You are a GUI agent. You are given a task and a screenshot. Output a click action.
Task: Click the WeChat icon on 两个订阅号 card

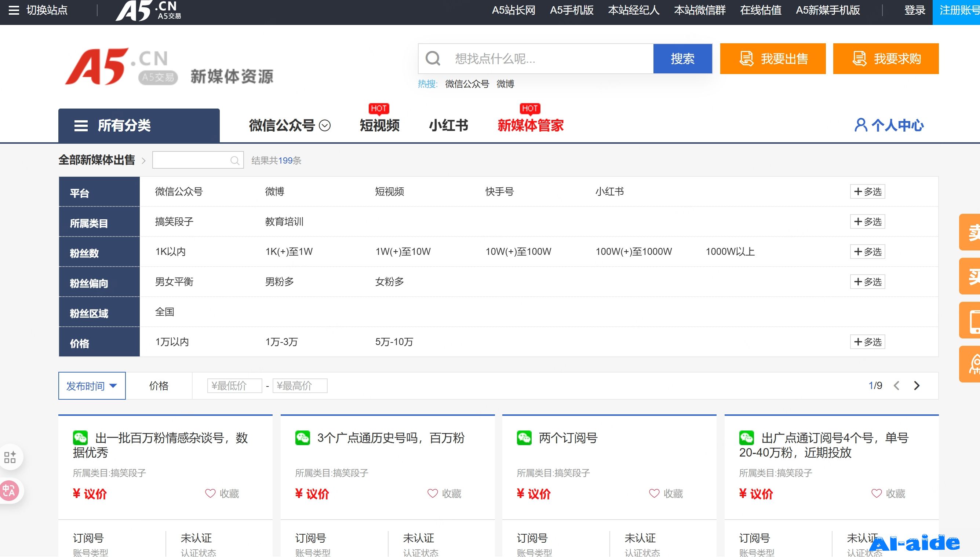coord(524,438)
